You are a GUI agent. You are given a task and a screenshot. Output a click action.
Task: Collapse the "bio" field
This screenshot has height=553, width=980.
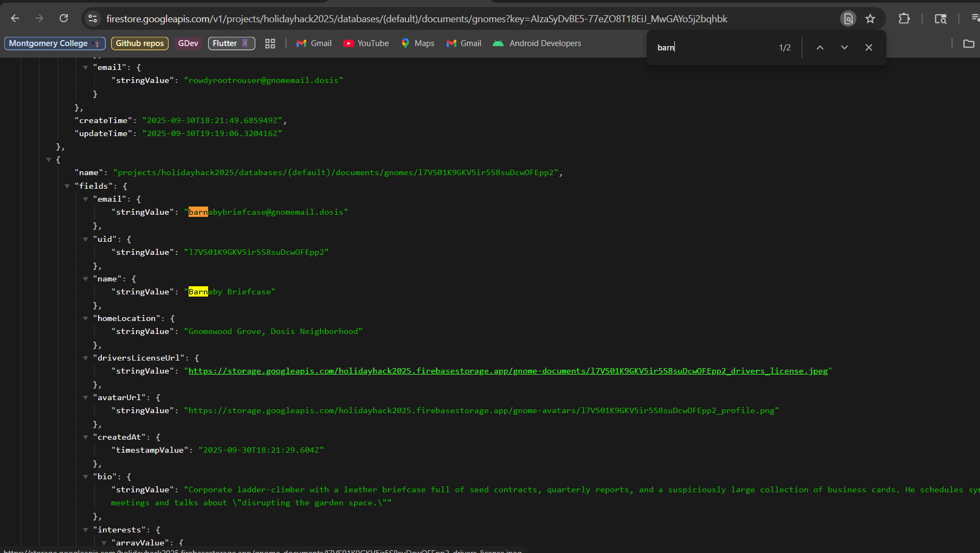[86, 477]
